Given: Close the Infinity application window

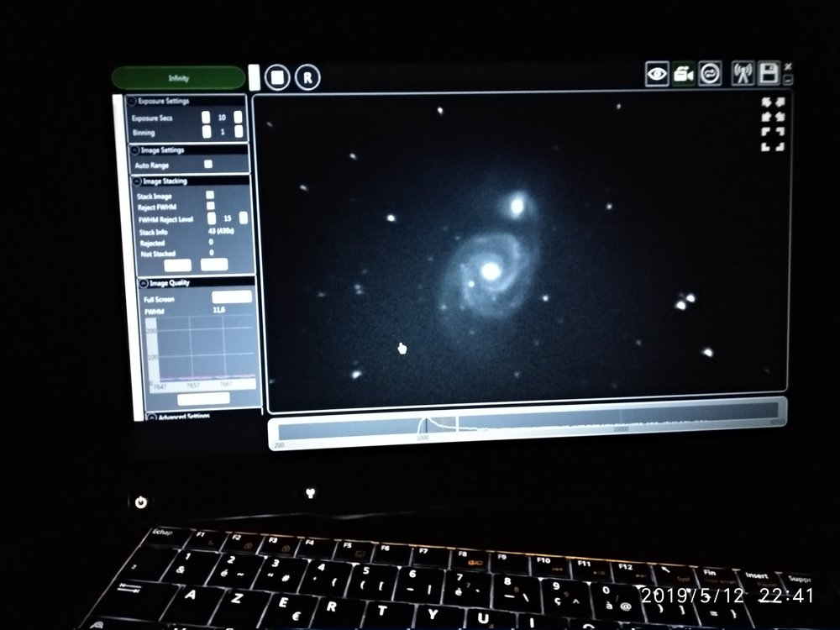Looking at the screenshot, I should click(x=788, y=66).
